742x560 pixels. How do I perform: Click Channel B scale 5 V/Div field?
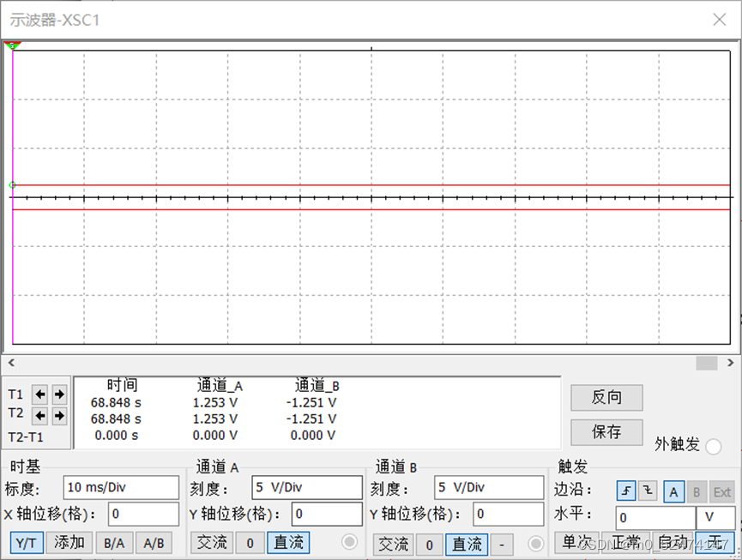(489, 488)
